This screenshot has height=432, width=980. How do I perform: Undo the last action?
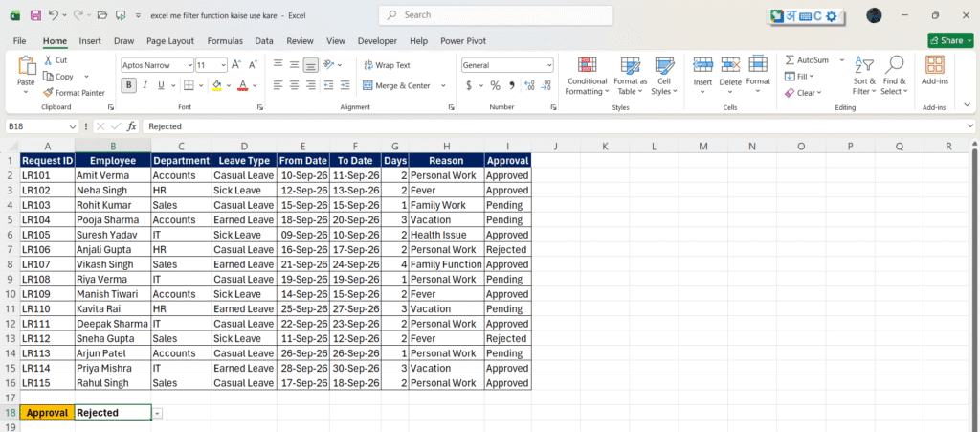[54, 15]
